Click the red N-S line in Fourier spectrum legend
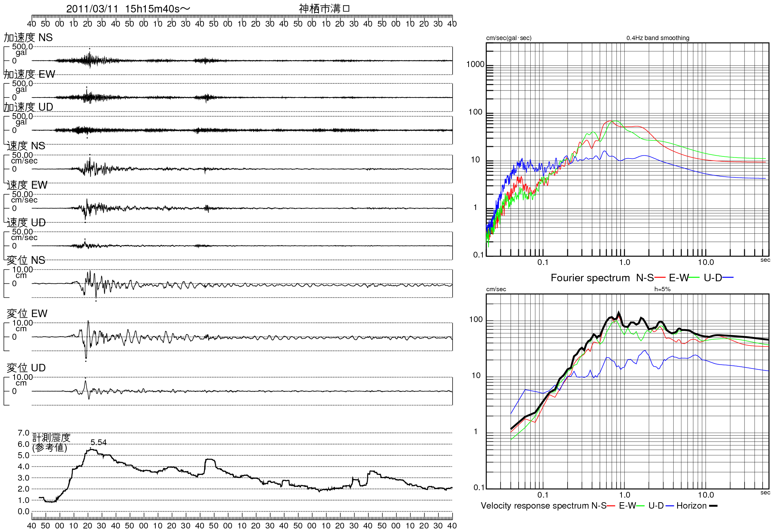Viewport: 774px width, 532px height. pyautogui.click(x=660, y=278)
